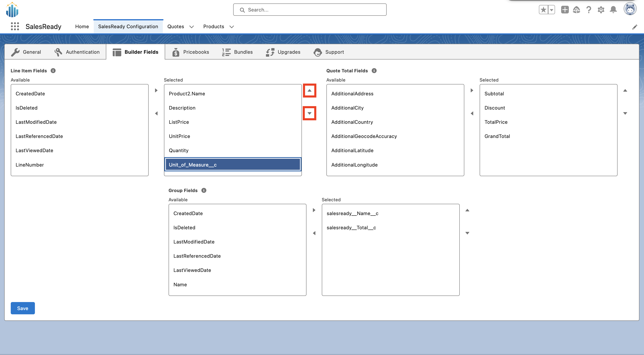Open the notifications bell
644x355 pixels.
[613, 10]
